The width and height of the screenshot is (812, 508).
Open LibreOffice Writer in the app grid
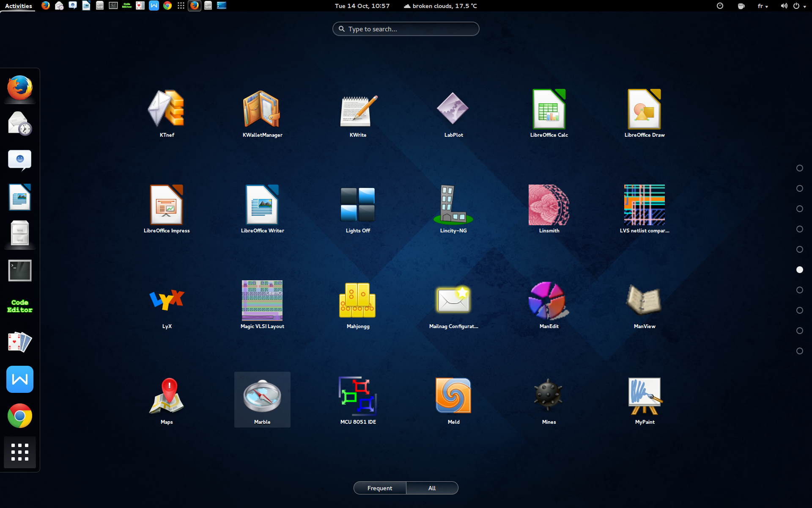tap(262, 209)
